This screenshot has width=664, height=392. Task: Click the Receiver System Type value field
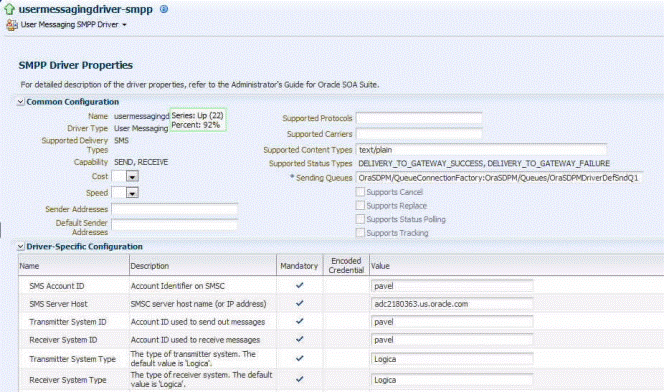[x=452, y=380]
